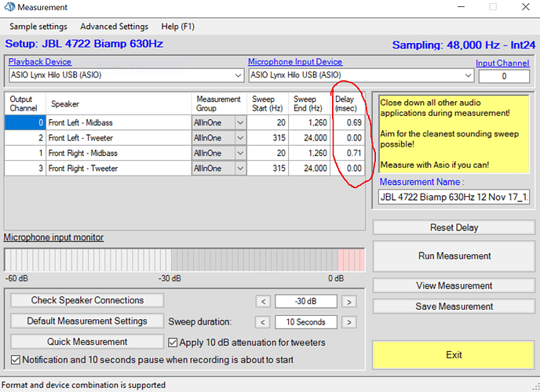This screenshot has width=540, height=392.
Task: Decrease sweep duration with left arrow
Action: click(265, 321)
